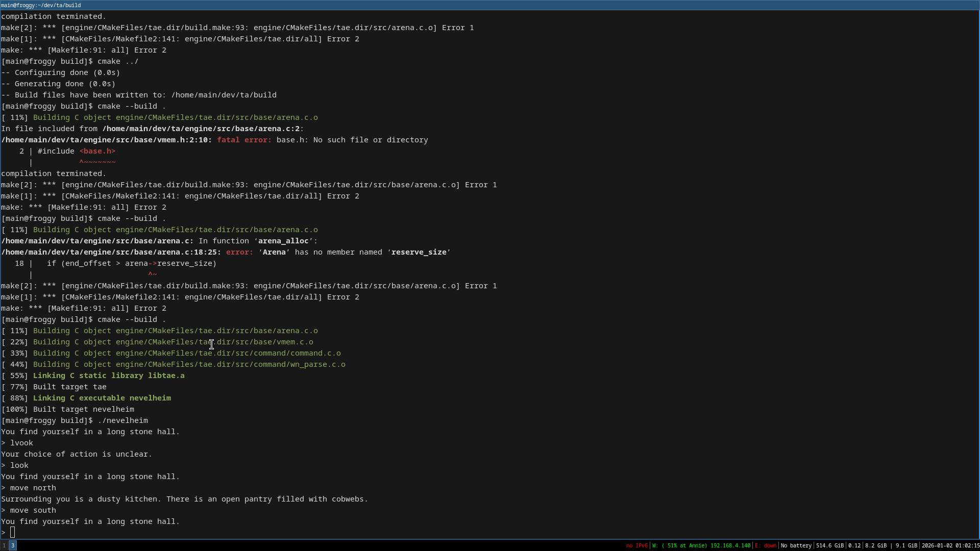
Task: Click the './nevelheim' command line
Action: pos(122,420)
